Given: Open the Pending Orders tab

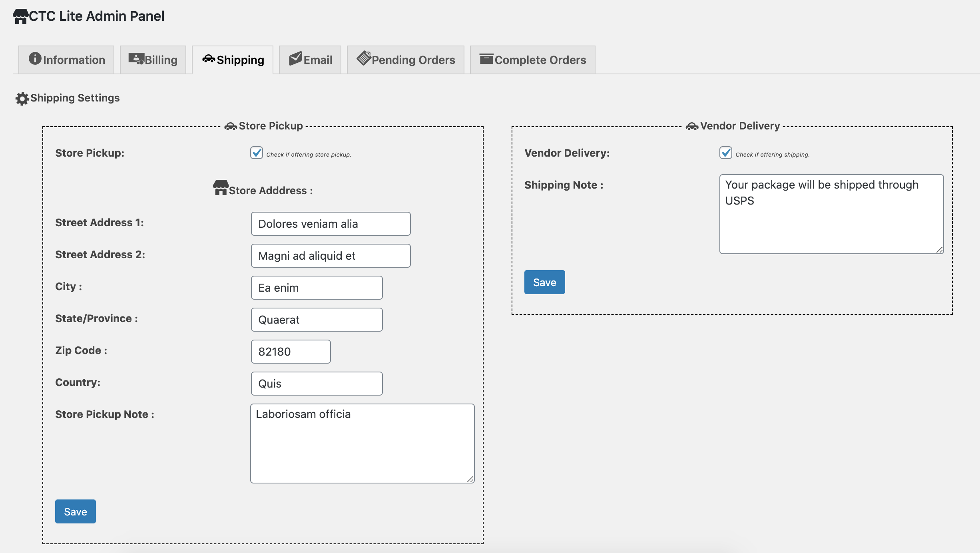Looking at the screenshot, I should (406, 60).
